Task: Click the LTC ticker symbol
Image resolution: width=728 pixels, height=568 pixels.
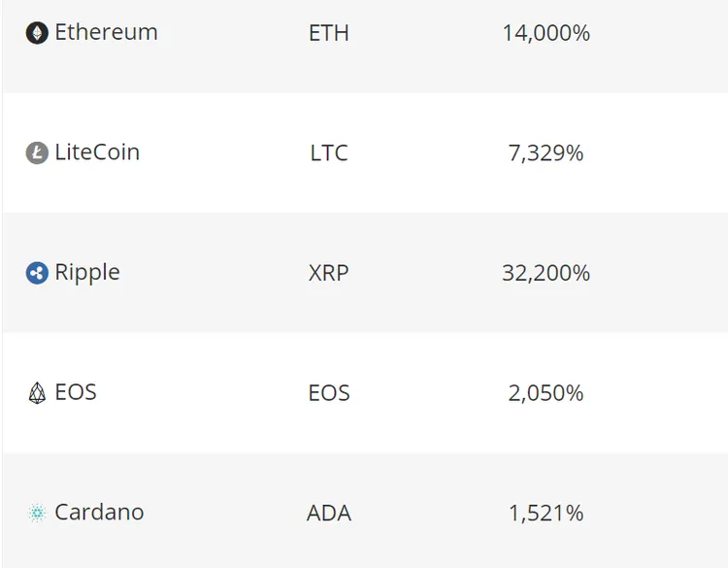Action: pos(329,153)
